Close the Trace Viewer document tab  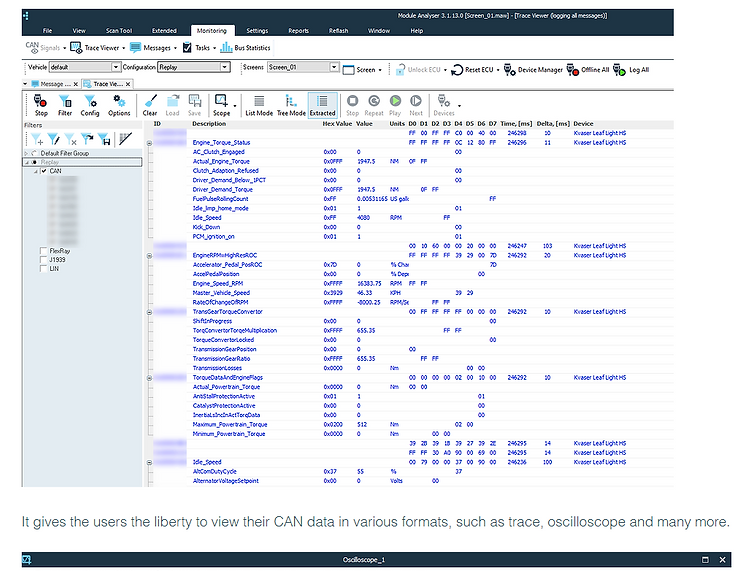click(x=128, y=84)
